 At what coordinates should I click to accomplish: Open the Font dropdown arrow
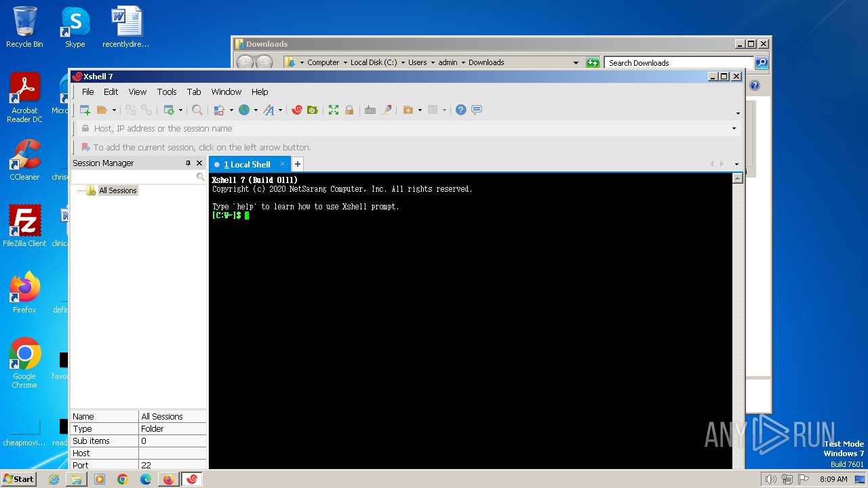point(280,110)
